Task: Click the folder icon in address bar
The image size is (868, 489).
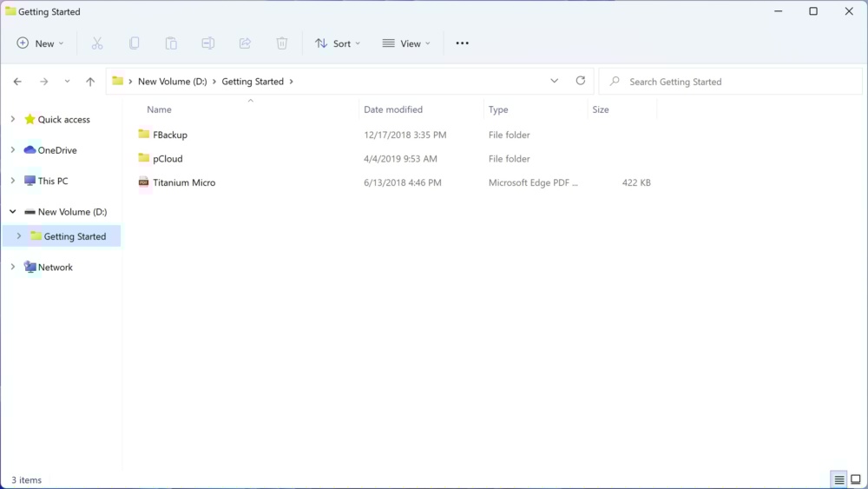Action: (117, 81)
